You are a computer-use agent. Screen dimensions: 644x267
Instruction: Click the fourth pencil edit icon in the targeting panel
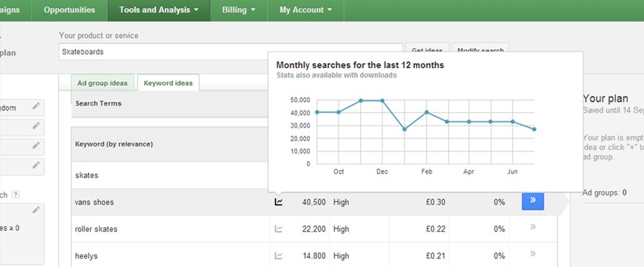(x=36, y=165)
